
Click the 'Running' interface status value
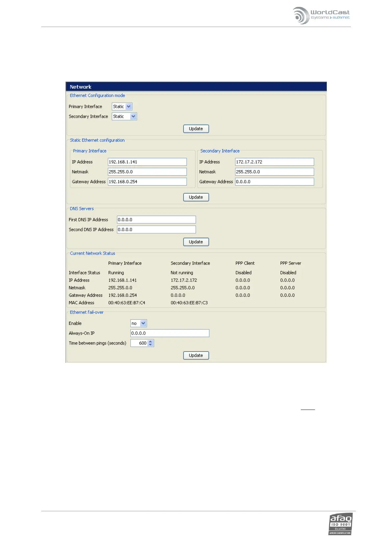(116, 273)
